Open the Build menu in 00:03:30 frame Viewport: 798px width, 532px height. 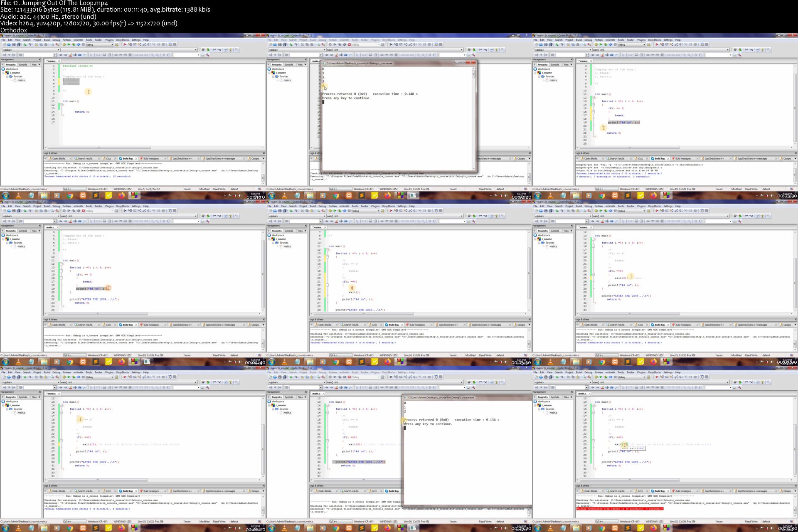point(579,40)
